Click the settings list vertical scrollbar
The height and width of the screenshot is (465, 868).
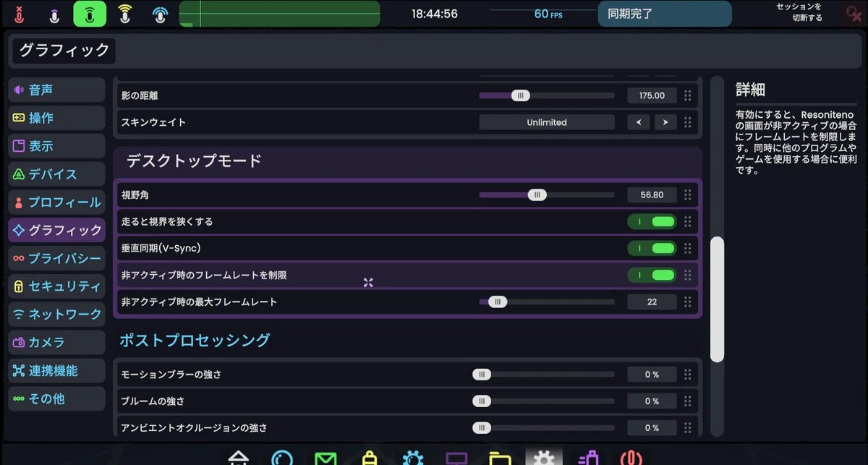click(x=717, y=299)
